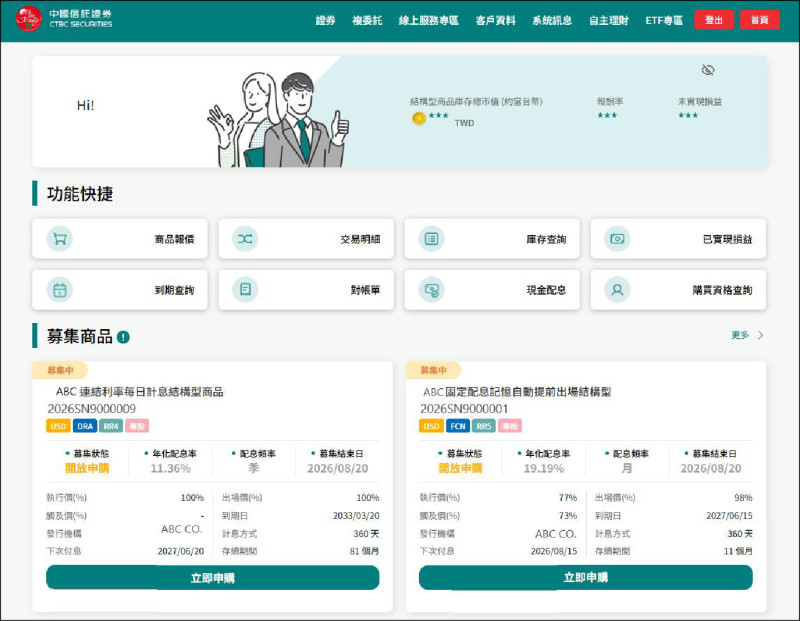Click the 未實現損益 label in the banner
800x621 pixels.
[x=699, y=102]
